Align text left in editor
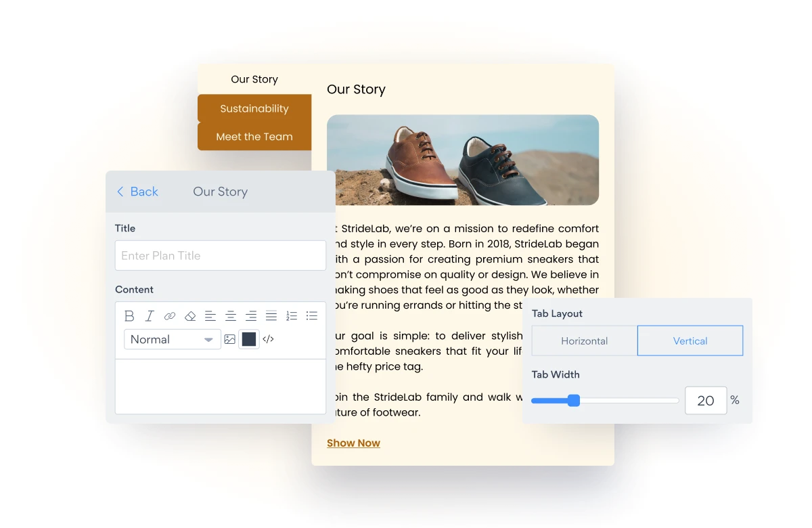The height and width of the screenshot is (528, 812). [210, 316]
